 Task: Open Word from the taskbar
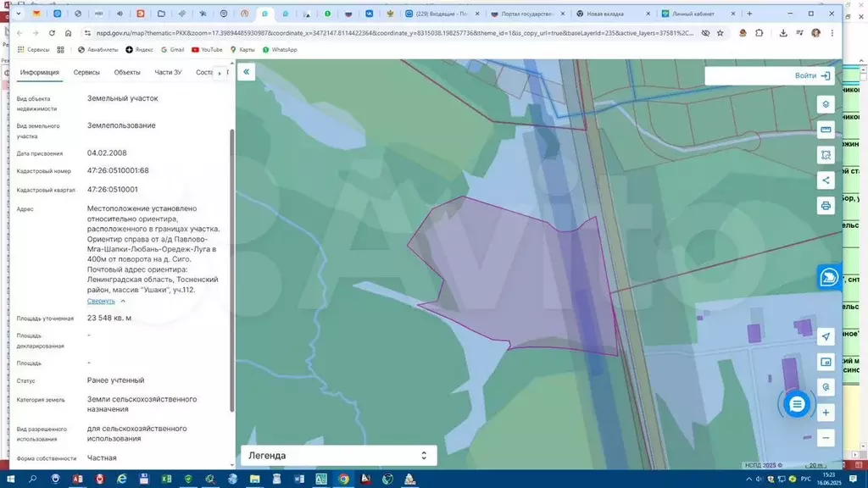pyautogui.click(x=299, y=479)
